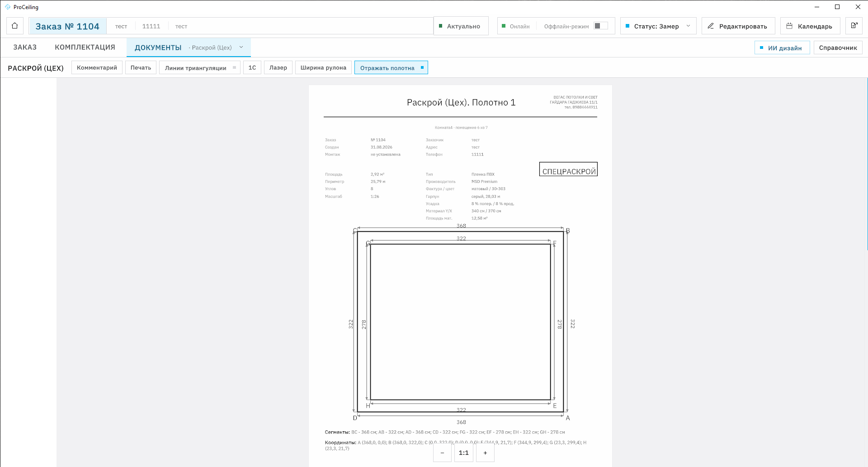Click the export icon at top right
The width and height of the screenshot is (868, 467).
(854, 26)
